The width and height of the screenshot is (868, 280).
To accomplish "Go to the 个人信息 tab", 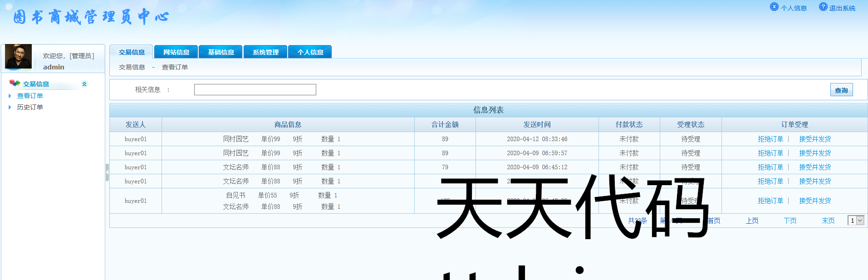I will point(310,52).
